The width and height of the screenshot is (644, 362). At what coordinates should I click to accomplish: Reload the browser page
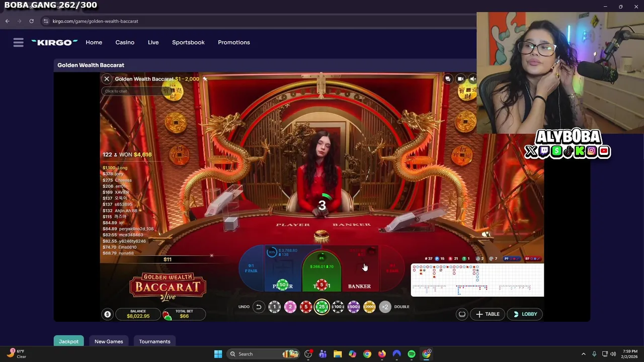[31, 21]
